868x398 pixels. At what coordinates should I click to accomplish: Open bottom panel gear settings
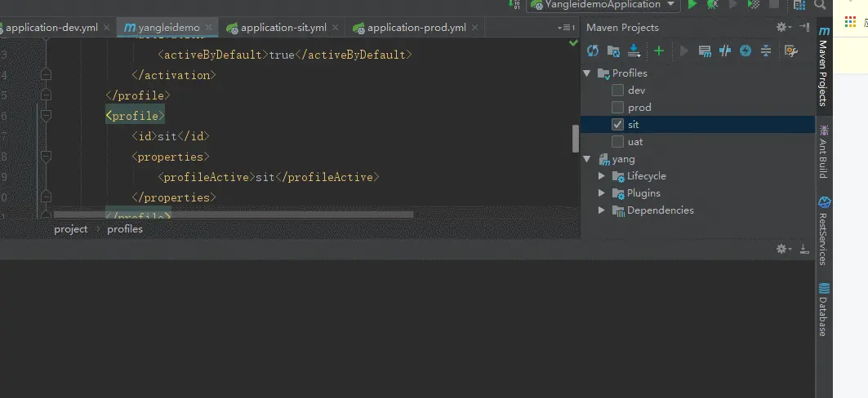[x=784, y=250]
